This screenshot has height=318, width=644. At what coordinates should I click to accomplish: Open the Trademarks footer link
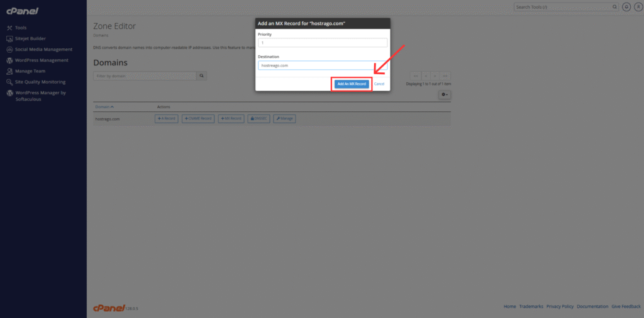pos(531,307)
